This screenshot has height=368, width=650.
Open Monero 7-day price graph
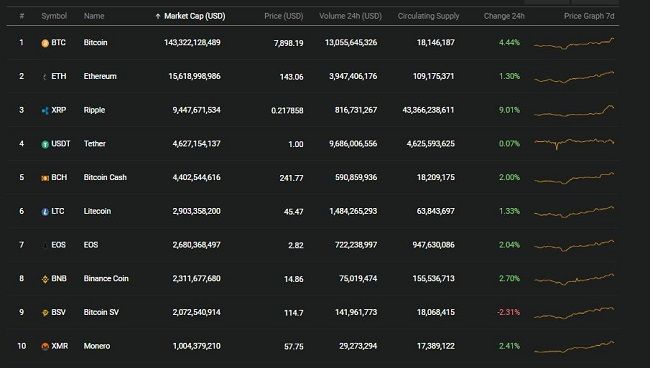(574, 347)
